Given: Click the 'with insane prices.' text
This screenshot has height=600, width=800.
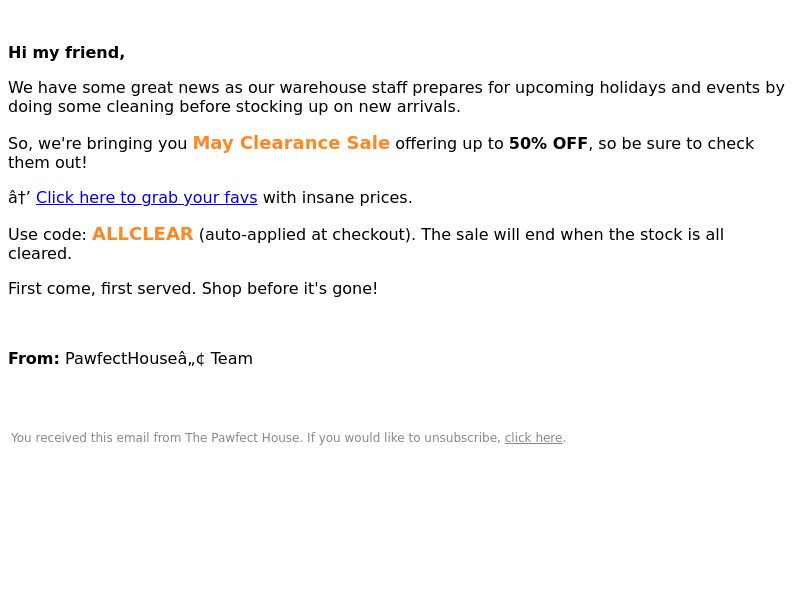Looking at the screenshot, I should [x=337, y=197].
